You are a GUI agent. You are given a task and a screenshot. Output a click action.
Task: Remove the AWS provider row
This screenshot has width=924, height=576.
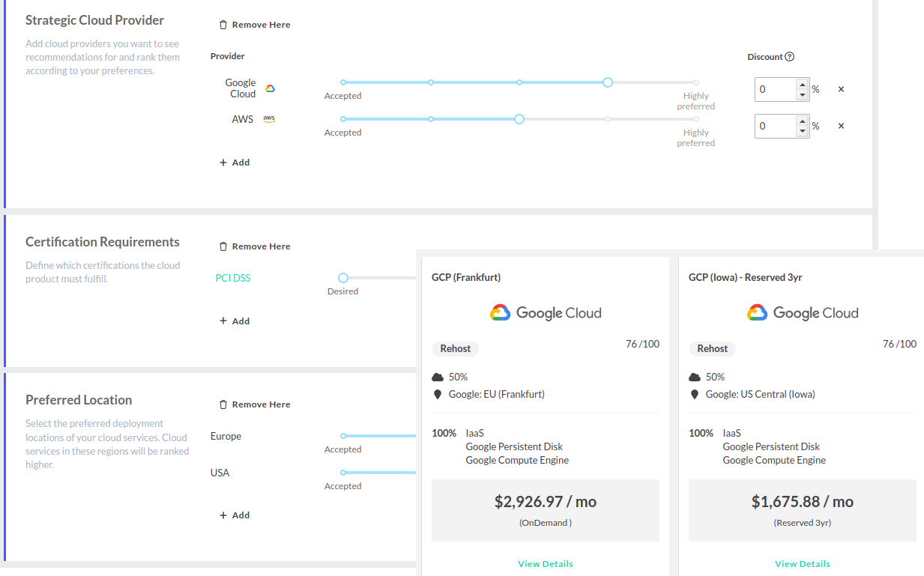coord(841,126)
